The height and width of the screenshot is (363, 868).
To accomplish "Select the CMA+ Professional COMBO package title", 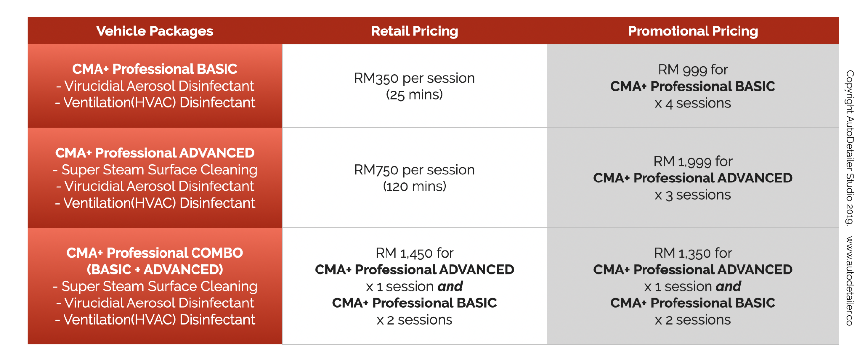I will click(x=155, y=253).
